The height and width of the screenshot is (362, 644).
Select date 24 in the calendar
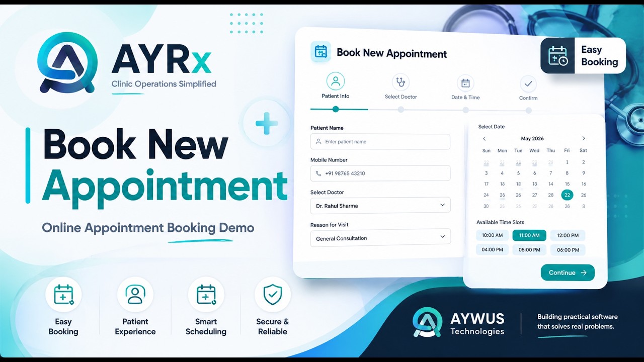(x=486, y=195)
